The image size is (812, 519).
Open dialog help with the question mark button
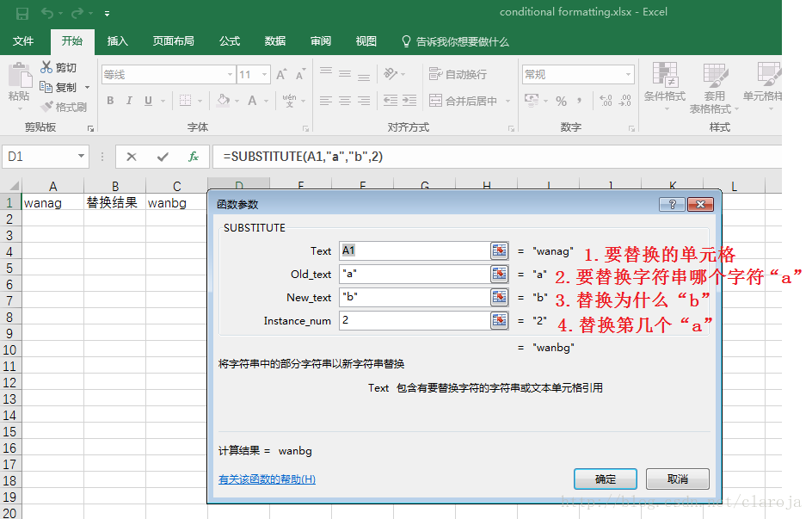[x=671, y=204]
